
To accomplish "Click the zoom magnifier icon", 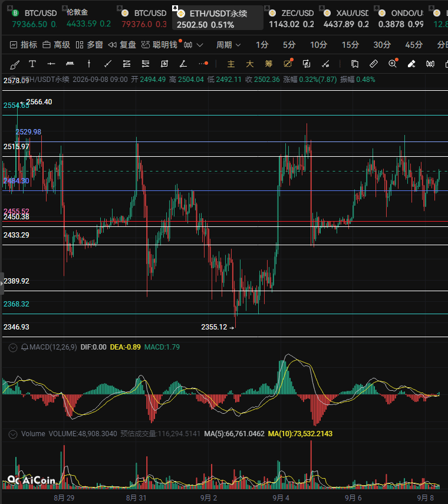I will (x=393, y=64).
